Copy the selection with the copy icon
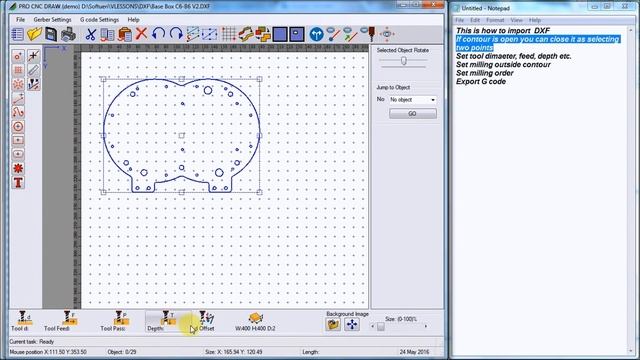Image resolution: width=640 pixels, height=360 pixels. (x=107, y=34)
